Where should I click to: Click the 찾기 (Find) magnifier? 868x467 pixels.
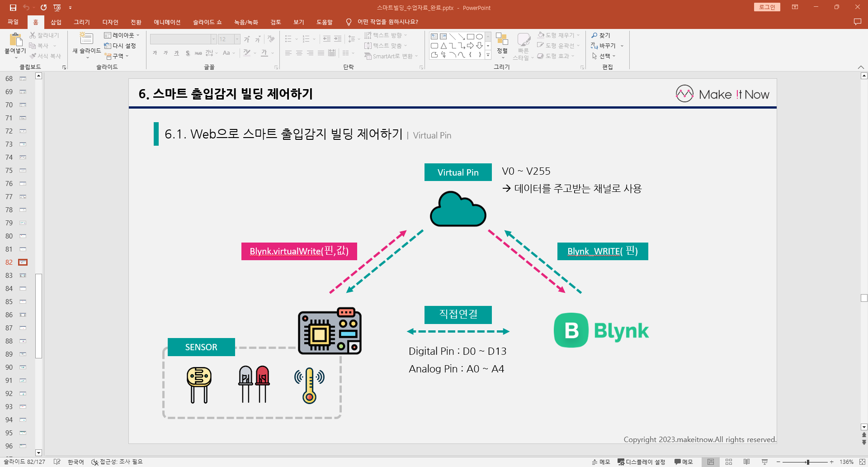(601, 35)
